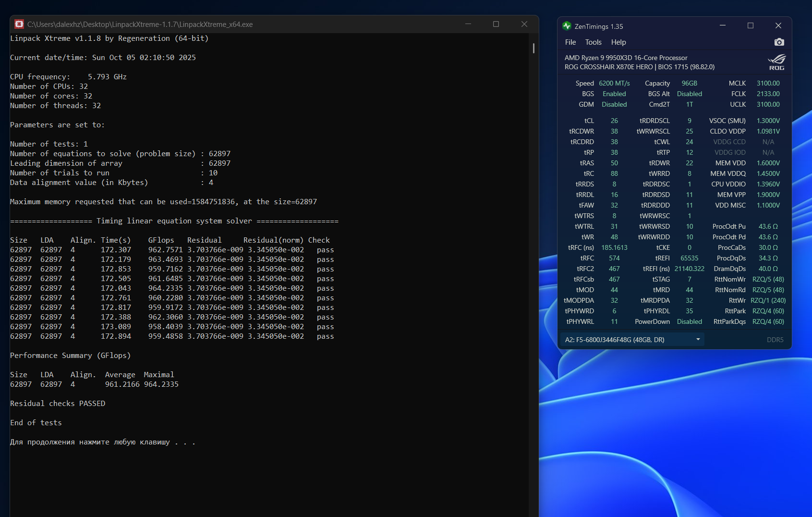Viewport: 812px width, 517px height.
Task: Click the "Performance Summary (GFlops)" heading
Action: click(x=71, y=356)
